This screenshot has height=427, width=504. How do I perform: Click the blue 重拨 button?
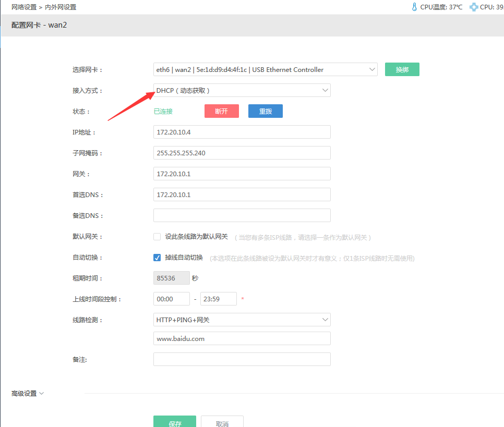(265, 111)
